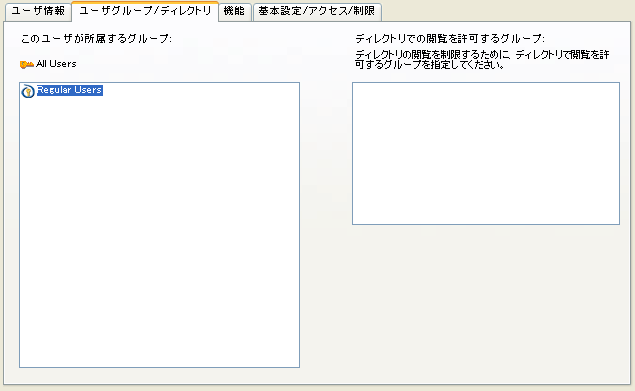Click the All Users key icon
Image resolution: width=635 pixels, height=391 pixels.
coord(27,64)
